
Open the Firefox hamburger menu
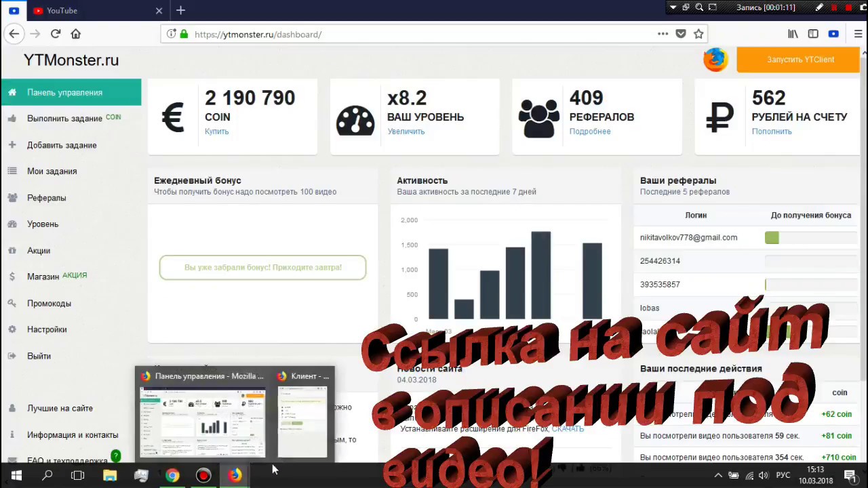[x=858, y=34]
